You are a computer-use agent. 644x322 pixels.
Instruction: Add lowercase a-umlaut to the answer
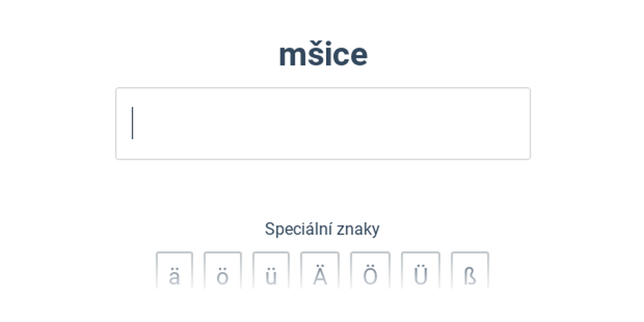pyautogui.click(x=174, y=272)
